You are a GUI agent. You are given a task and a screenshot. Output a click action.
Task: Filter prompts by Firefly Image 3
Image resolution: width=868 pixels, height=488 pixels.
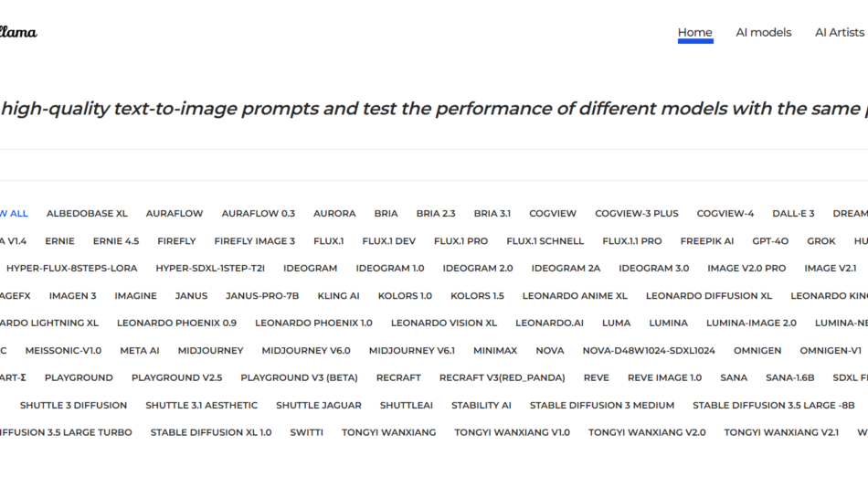pyautogui.click(x=254, y=241)
